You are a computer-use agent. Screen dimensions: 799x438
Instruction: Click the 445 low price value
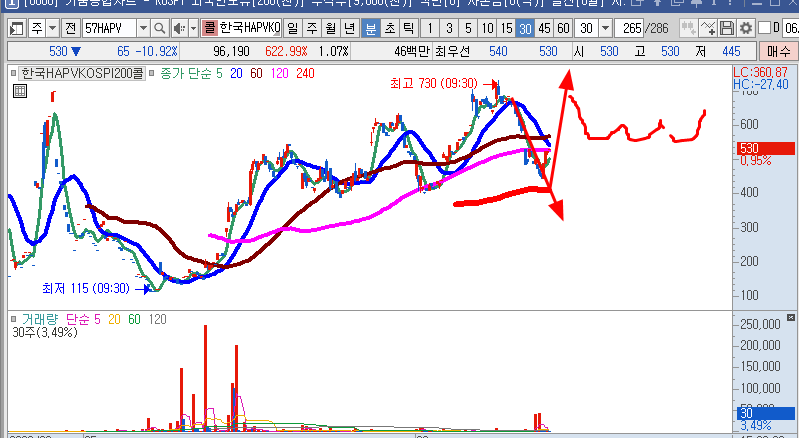tap(731, 51)
